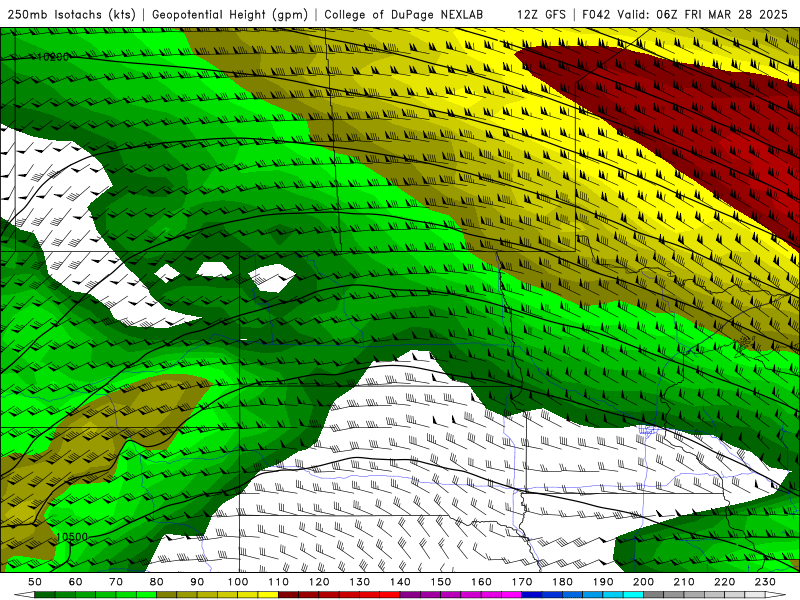Click the colorbar label '210'

click(684, 582)
